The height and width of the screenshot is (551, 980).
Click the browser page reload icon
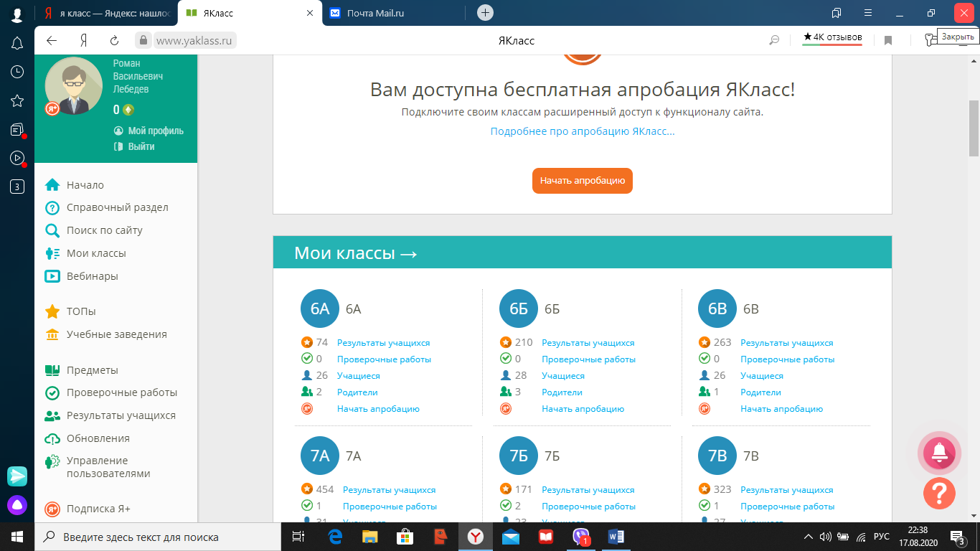click(114, 40)
